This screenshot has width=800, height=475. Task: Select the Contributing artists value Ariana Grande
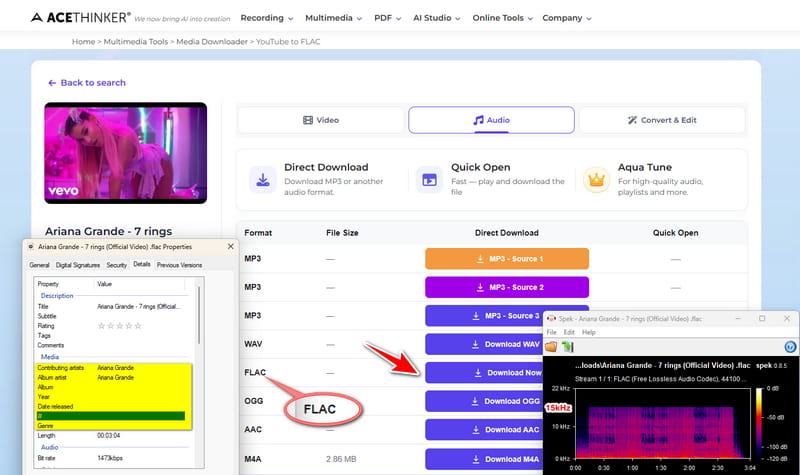pyautogui.click(x=115, y=368)
